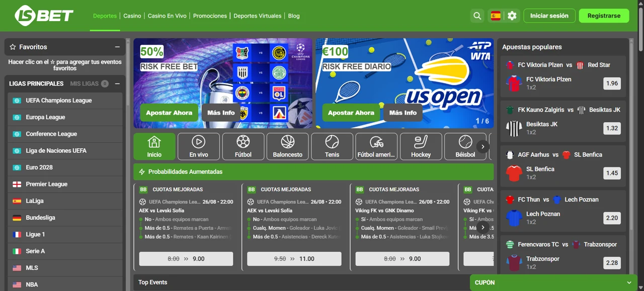Show more sports with carousel arrow
This screenshot has width=644, height=291.
[x=482, y=147]
